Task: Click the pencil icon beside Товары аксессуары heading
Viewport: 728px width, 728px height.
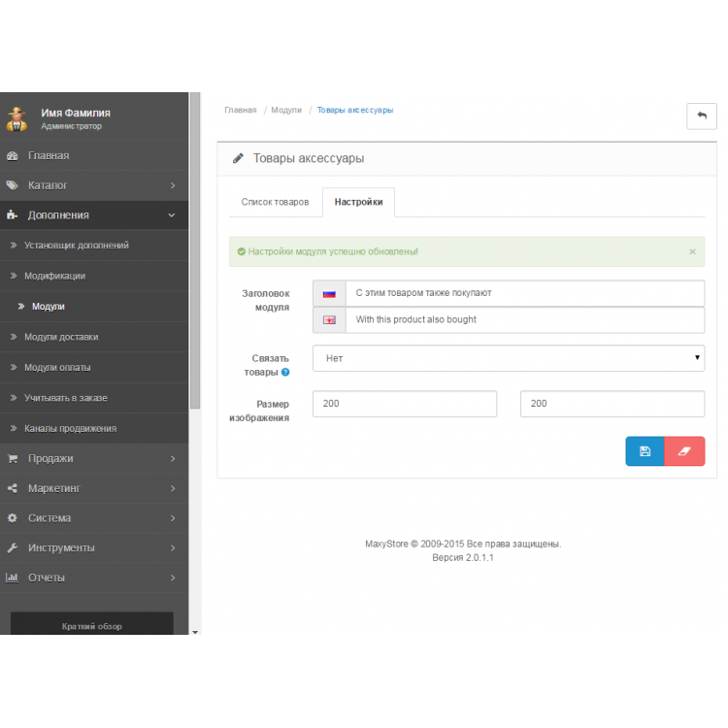Action: click(x=238, y=158)
